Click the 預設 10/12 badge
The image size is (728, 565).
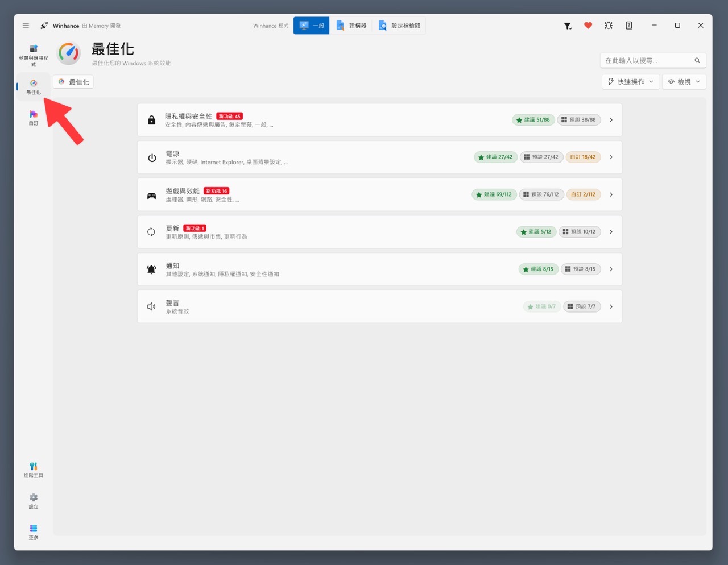point(580,232)
